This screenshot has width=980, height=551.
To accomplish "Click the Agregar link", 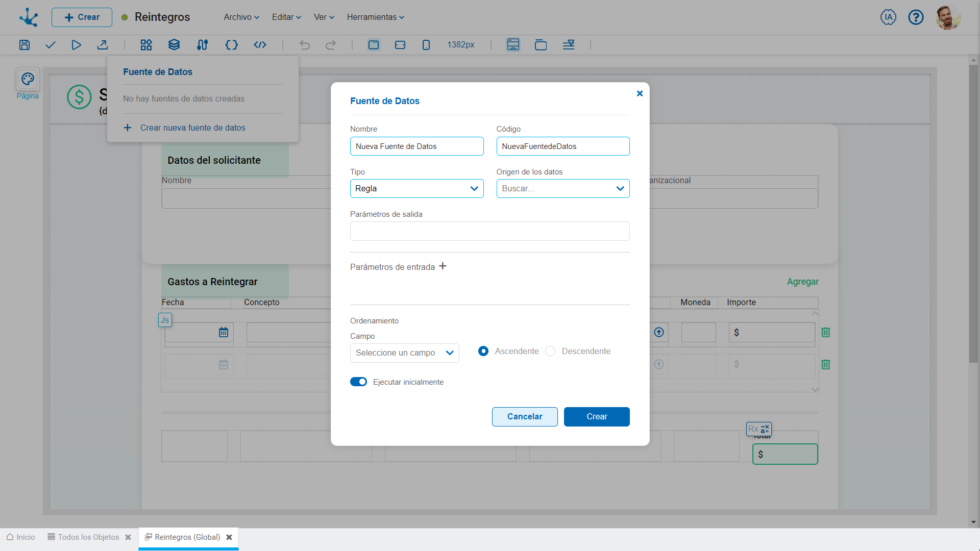I will coord(802,282).
